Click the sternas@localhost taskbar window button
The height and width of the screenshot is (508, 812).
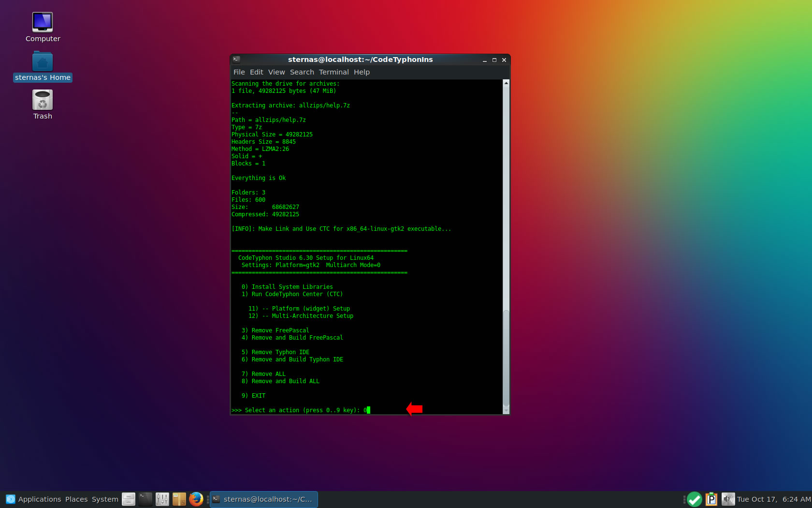tap(264, 499)
